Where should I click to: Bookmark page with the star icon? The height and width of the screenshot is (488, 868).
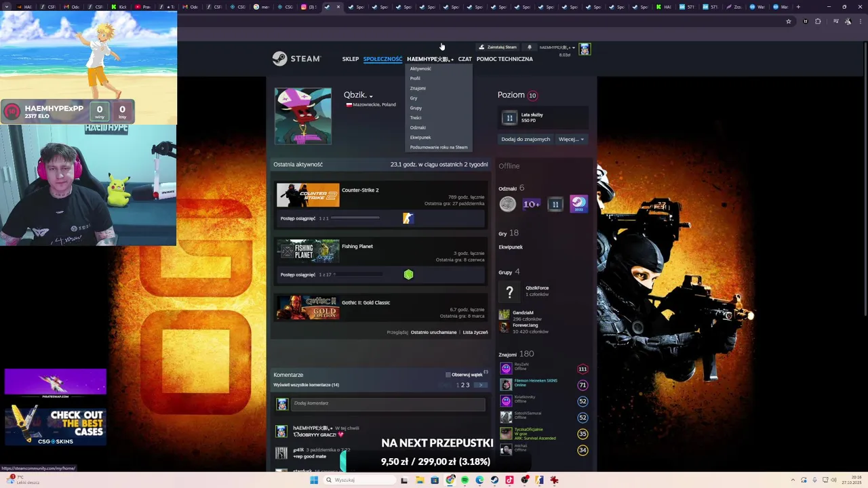pyautogui.click(x=789, y=22)
